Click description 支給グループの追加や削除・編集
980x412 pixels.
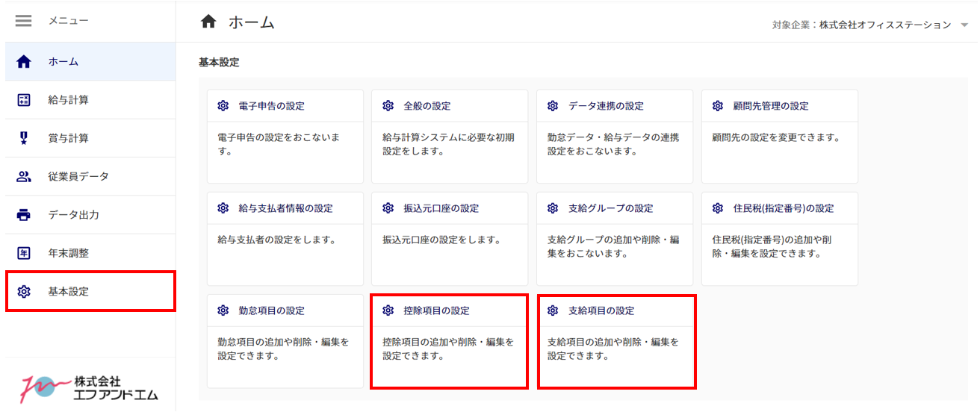(613, 246)
